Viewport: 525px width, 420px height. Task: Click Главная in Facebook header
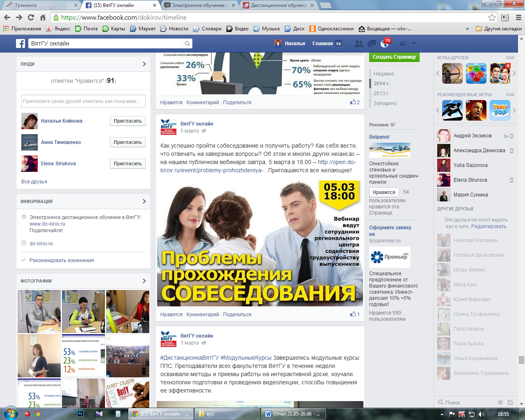(323, 43)
